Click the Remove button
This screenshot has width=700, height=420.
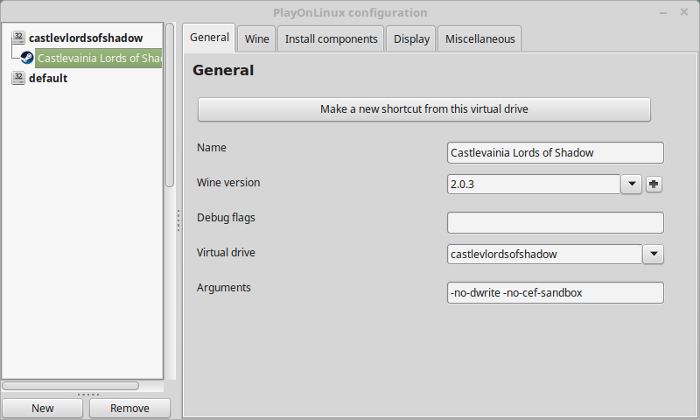(x=129, y=408)
